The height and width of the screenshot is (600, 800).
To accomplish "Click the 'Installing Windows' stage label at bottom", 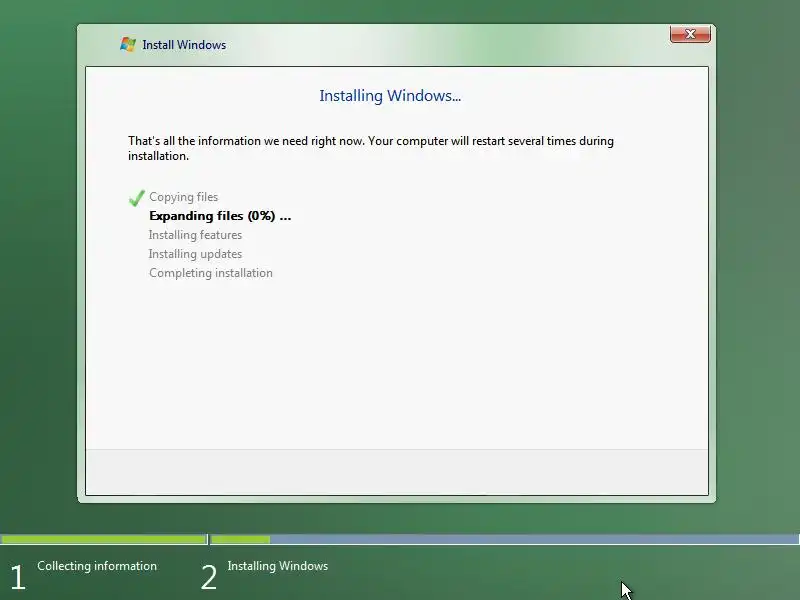I will point(278,566).
